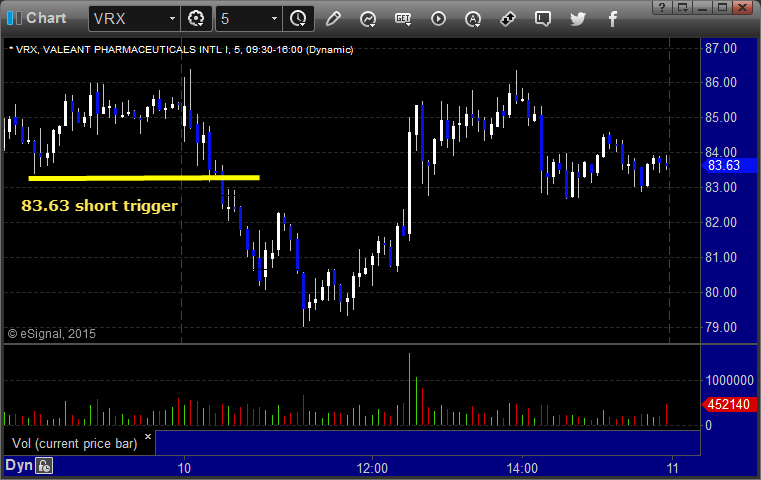Click the 452140 volume value marker
Viewport: 761px width, 480px height.
pos(729,404)
